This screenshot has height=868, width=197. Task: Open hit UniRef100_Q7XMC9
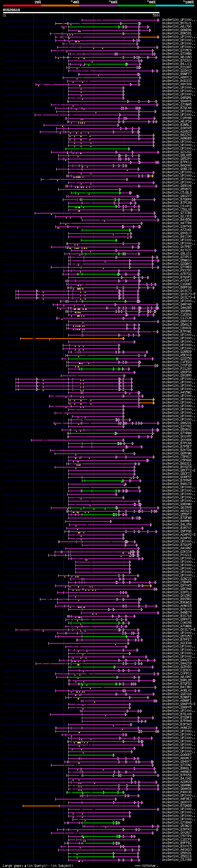(177, 50)
